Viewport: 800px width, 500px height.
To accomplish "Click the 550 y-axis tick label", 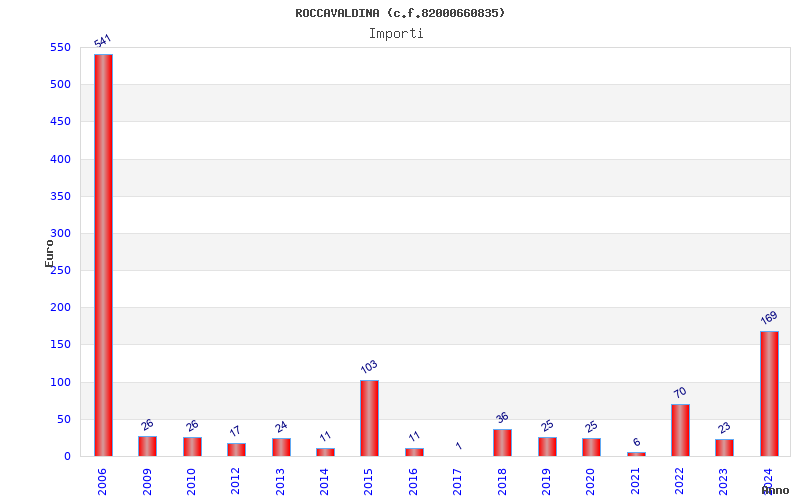I will (x=60, y=47).
